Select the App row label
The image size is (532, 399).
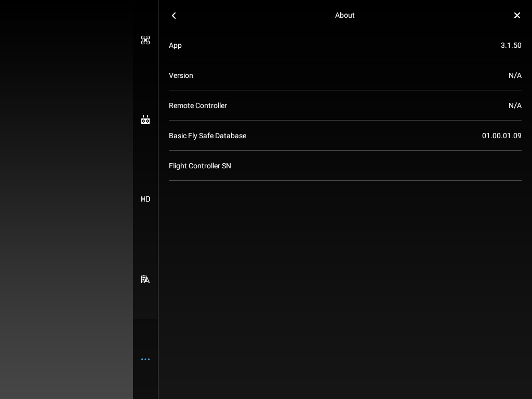click(175, 46)
